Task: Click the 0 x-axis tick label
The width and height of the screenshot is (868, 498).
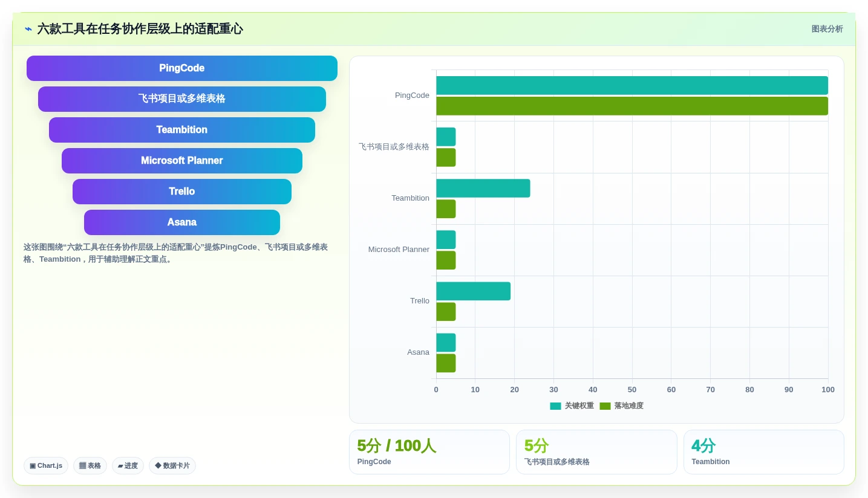Action: point(436,390)
